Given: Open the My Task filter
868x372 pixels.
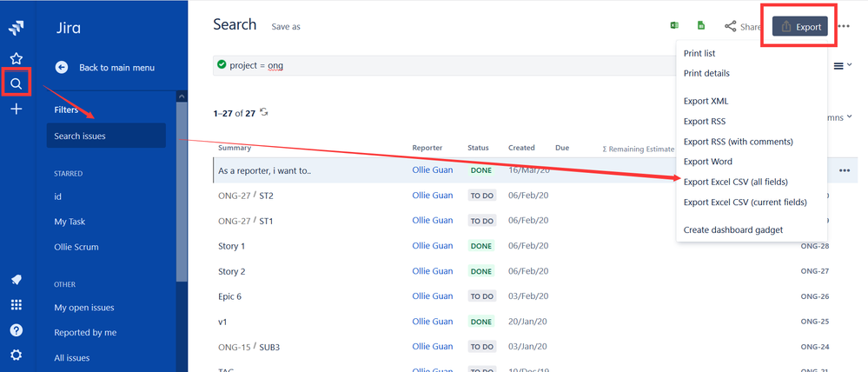Looking at the screenshot, I should 70,222.
